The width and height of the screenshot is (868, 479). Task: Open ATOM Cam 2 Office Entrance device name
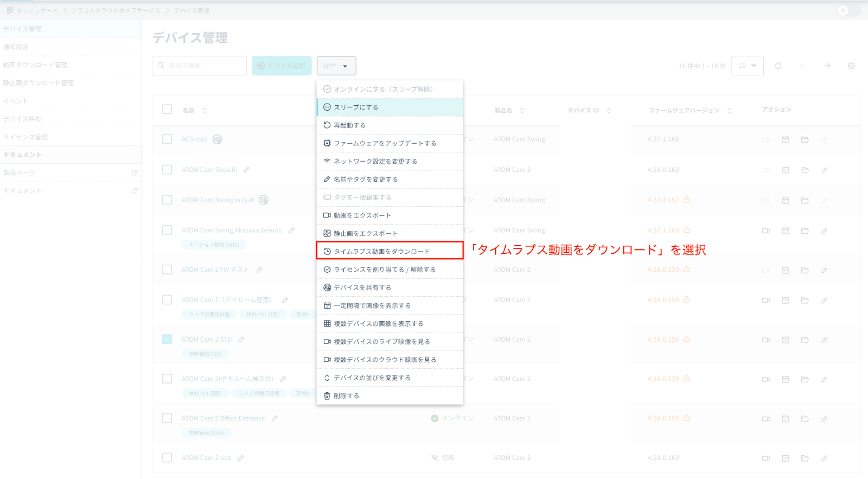[x=223, y=418]
